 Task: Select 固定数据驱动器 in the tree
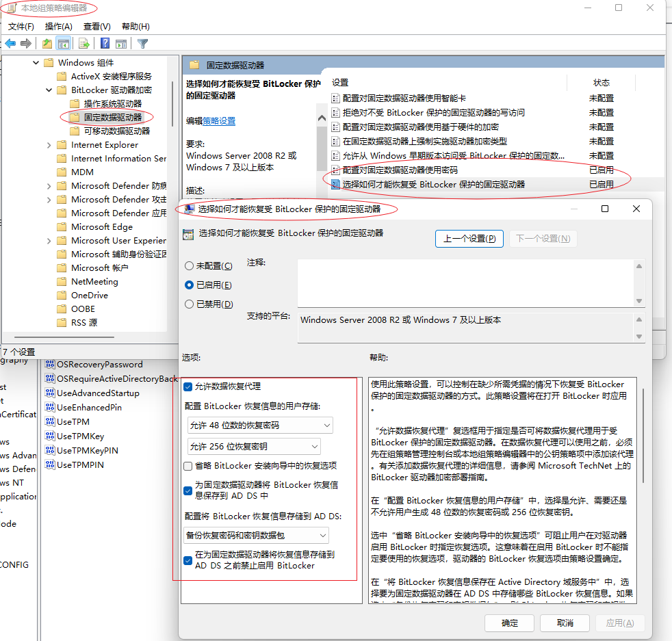pyautogui.click(x=113, y=118)
